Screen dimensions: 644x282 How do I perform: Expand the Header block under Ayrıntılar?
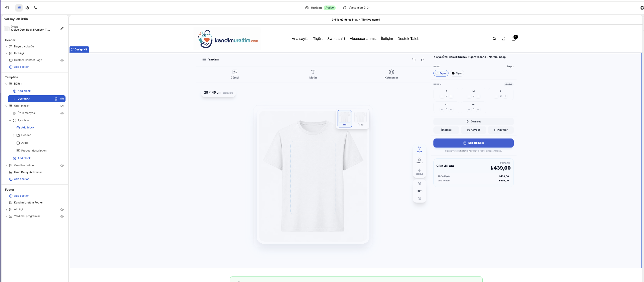click(x=14, y=135)
